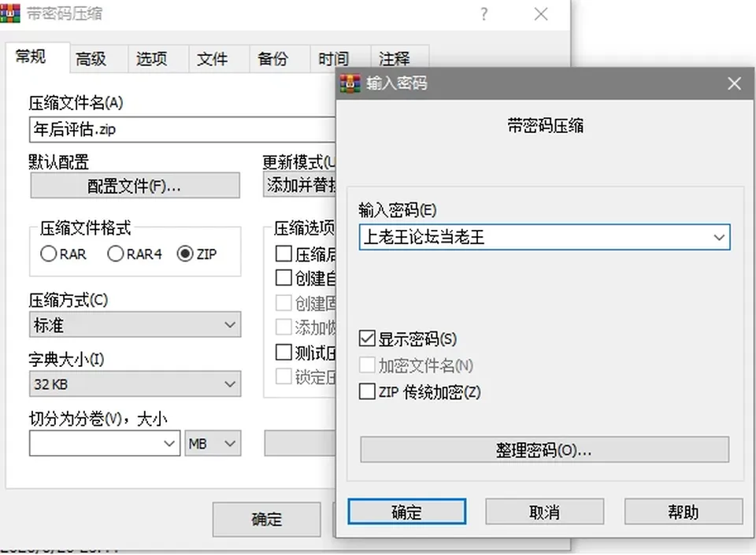
Task: Click 确定 in the password dialog
Action: click(x=407, y=512)
